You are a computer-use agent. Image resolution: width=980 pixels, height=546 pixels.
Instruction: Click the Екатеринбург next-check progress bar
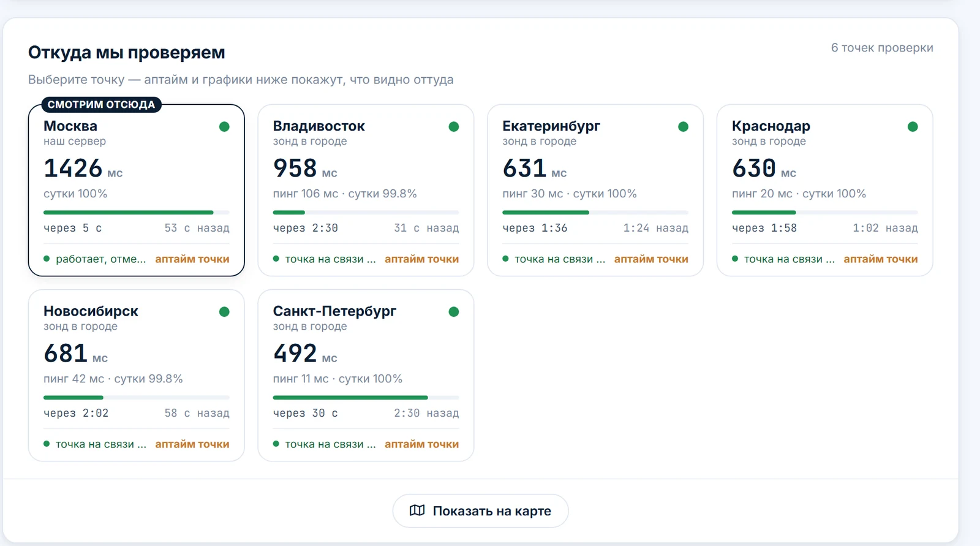click(595, 213)
